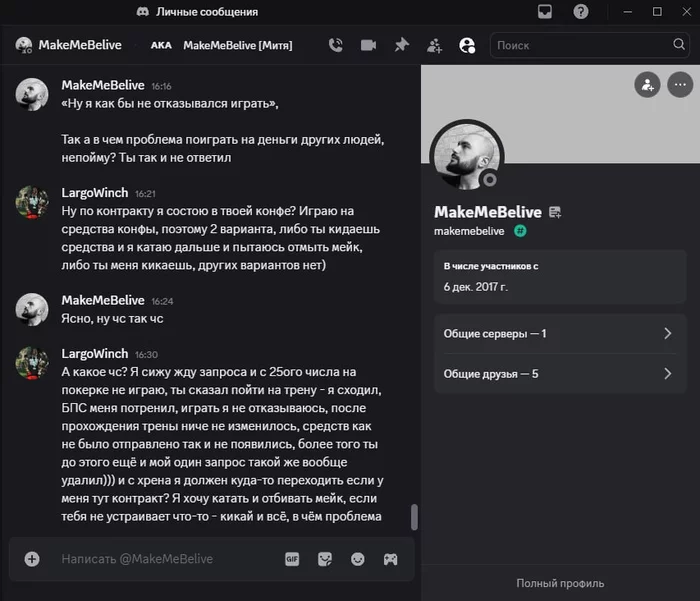Viewport: 700px width, 601px height.
Task: Open the activities game controller icon
Action: point(391,559)
